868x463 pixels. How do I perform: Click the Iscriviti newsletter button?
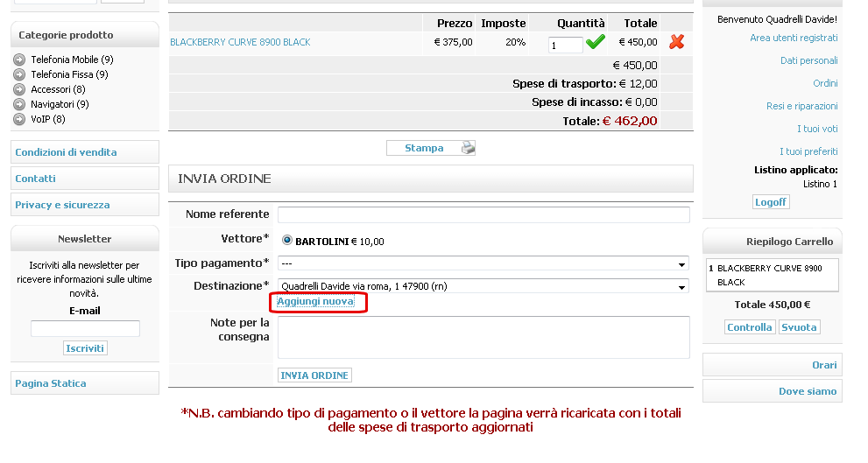(85, 348)
